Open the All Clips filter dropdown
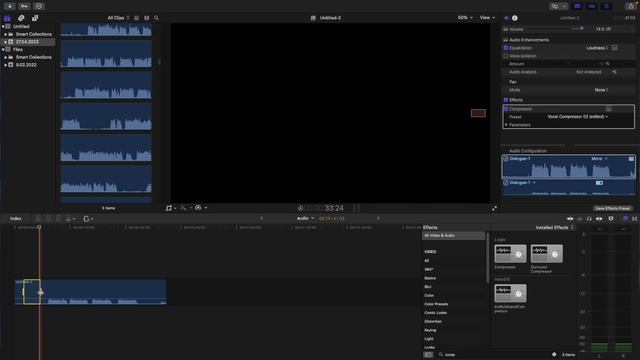The image size is (640, 360). pyautogui.click(x=118, y=18)
